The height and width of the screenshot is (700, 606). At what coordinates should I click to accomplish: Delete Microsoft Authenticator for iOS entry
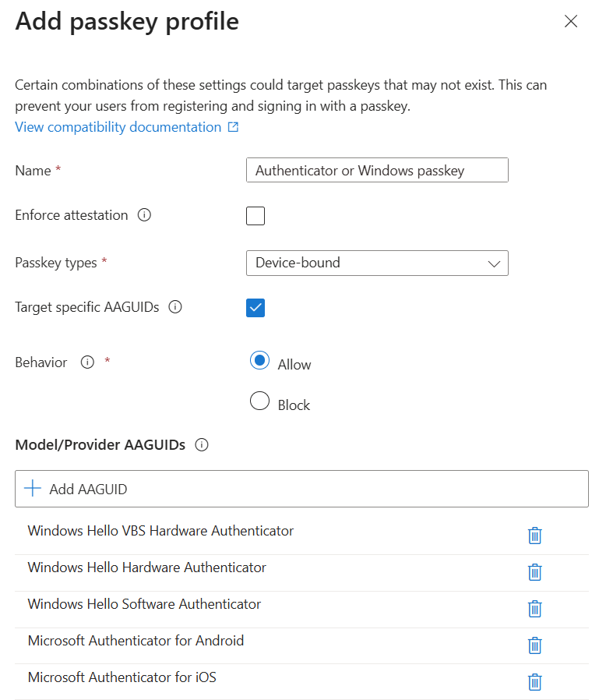[x=534, y=682]
